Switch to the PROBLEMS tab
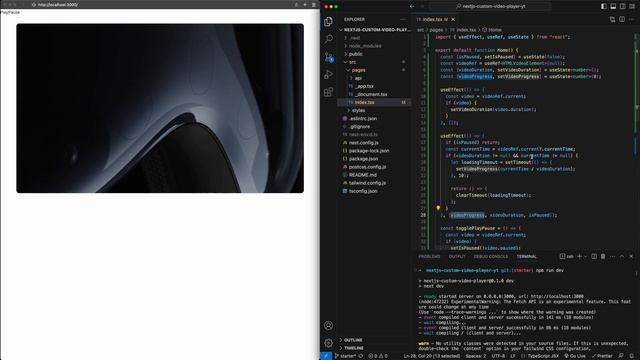The width and height of the screenshot is (640, 360). tap(429, 256)
